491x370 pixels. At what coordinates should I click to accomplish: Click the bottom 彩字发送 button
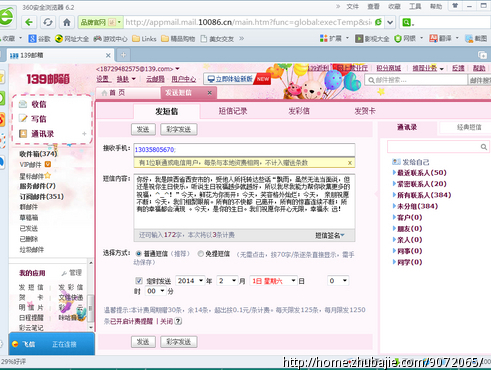pos(179,342)
